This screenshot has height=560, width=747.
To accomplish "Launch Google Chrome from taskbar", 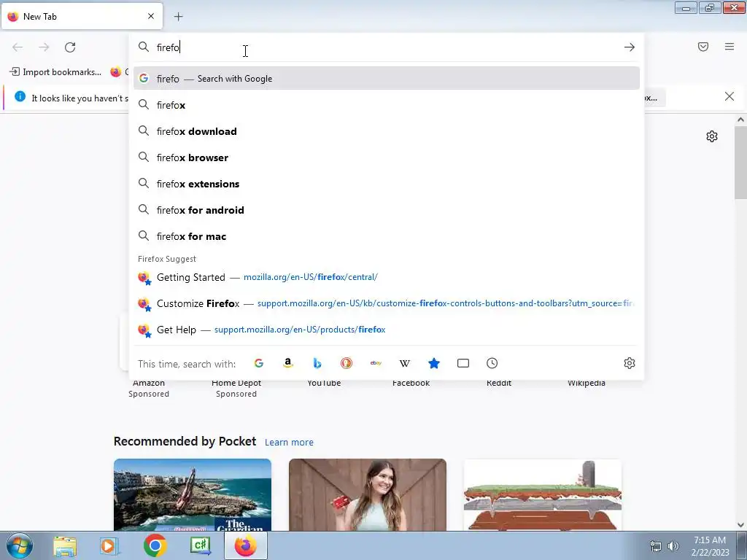I will tap(155, 545).
